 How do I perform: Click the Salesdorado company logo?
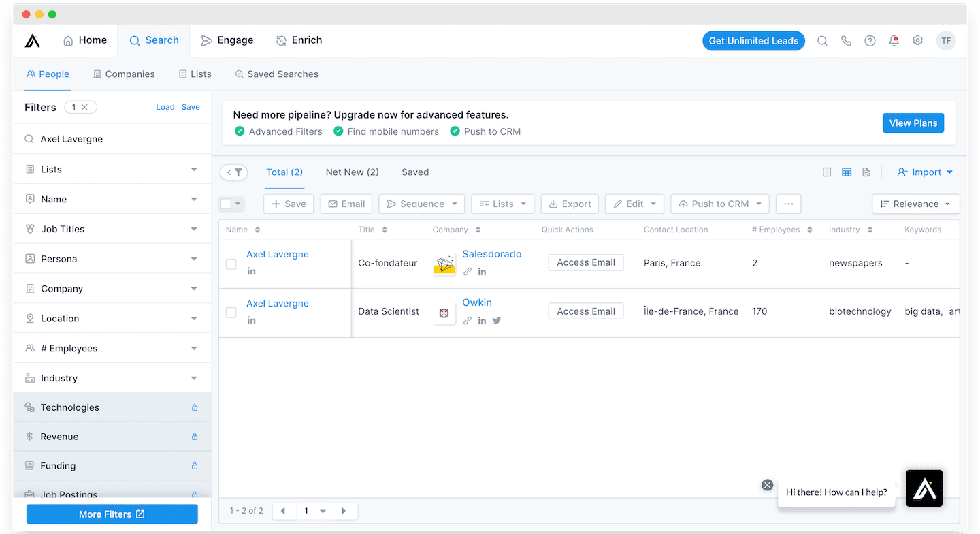click(x=444, y=264)
